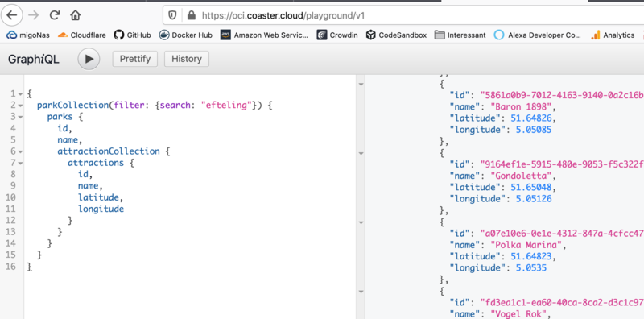This screenshot has height=319, width=644.
Task: Run the GraphiQL query with play button
Action: (89, 59)
